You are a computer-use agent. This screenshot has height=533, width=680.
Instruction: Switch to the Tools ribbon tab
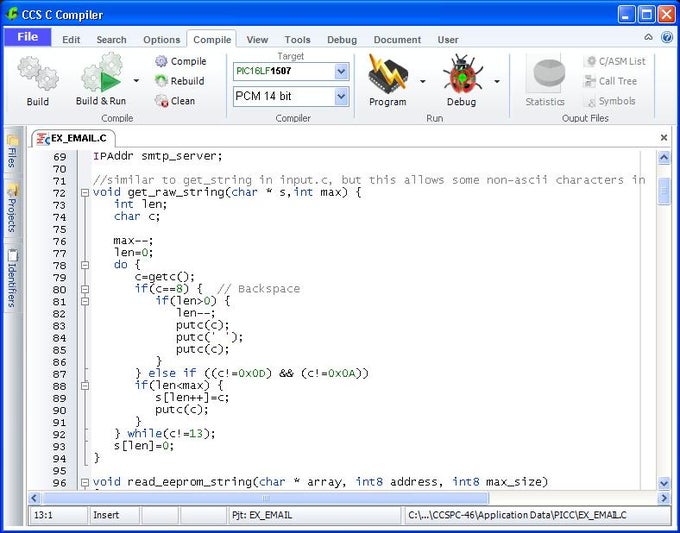click(x=297, y=39)
